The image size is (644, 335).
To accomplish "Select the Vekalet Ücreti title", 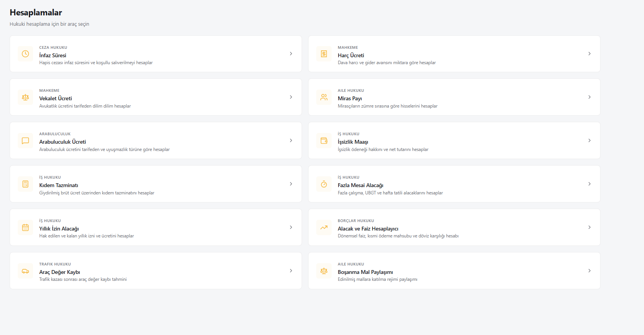I will pyautogui.click(x=55, y=98).
